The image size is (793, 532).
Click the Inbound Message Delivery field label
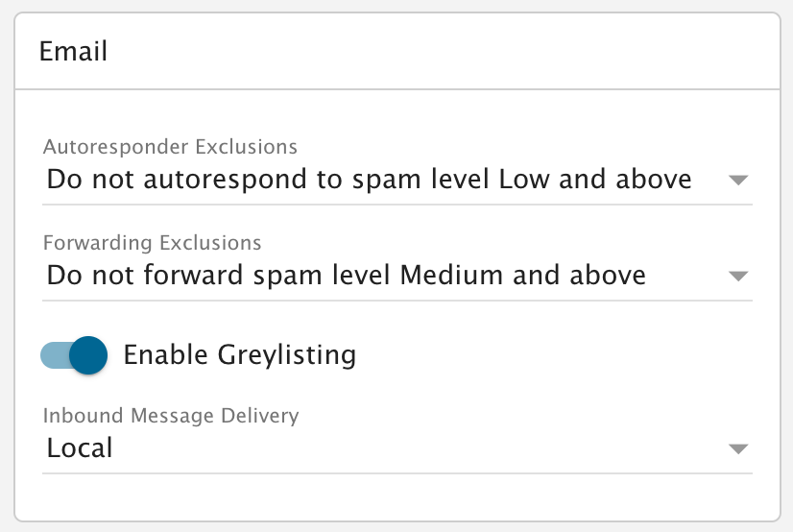click(x=171, y=416)
